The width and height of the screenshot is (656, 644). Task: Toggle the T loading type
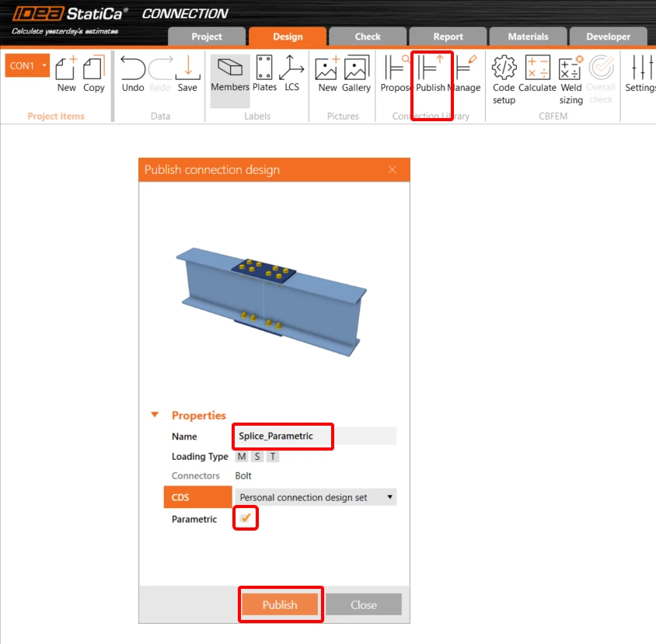pos(273,457)
